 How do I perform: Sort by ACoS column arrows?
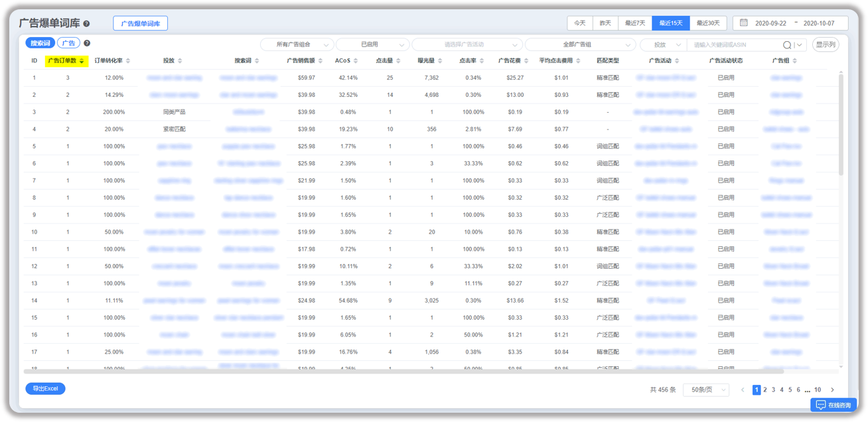[x=356, y=61]
